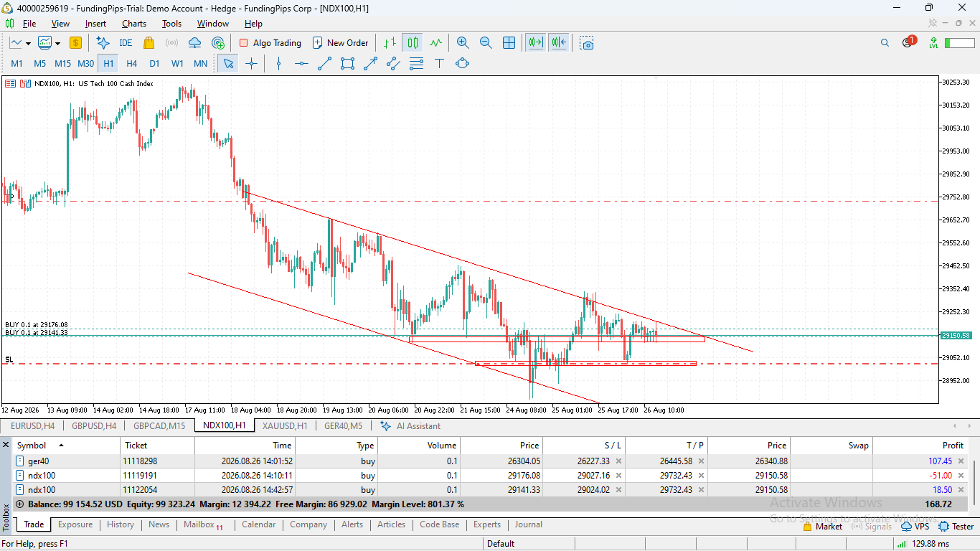Open the chart templates dropdown arrow

click(x=57, y=44)
